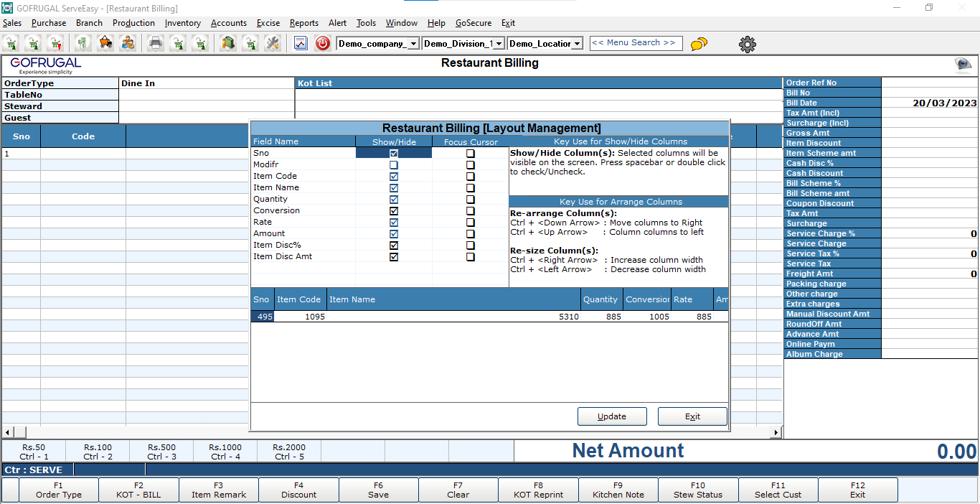Viewport: 980px width, 504px height.
Task: Open the settings gear icon
Action: pos(748,45)
